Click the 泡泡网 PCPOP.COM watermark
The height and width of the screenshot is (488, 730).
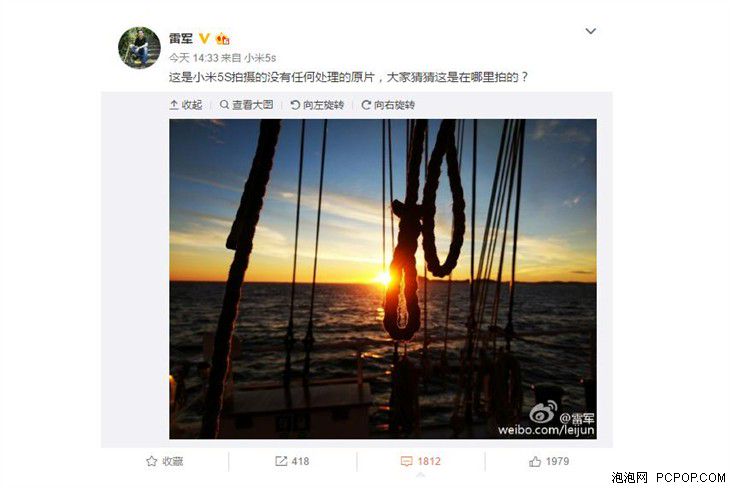[668, 477]
